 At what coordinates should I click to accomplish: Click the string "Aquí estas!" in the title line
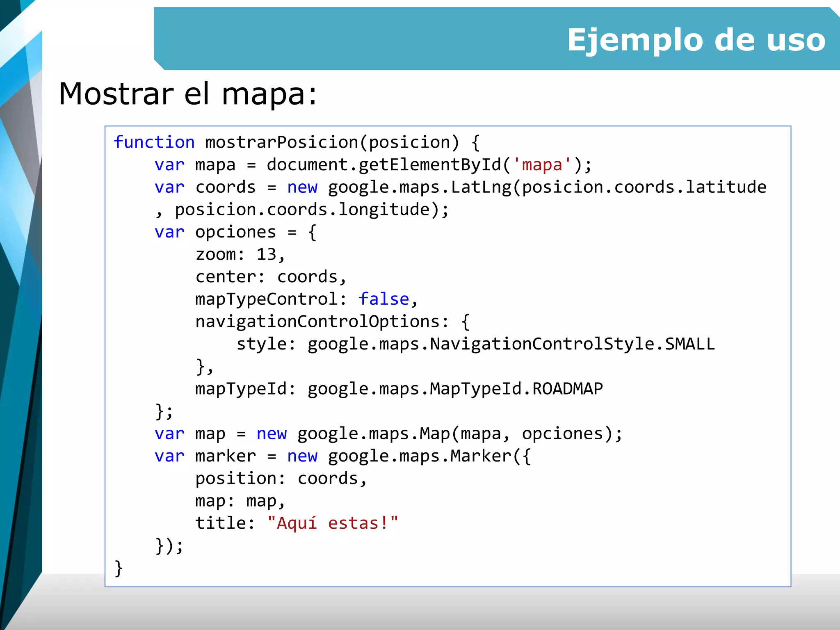click(x=333, y=523)
